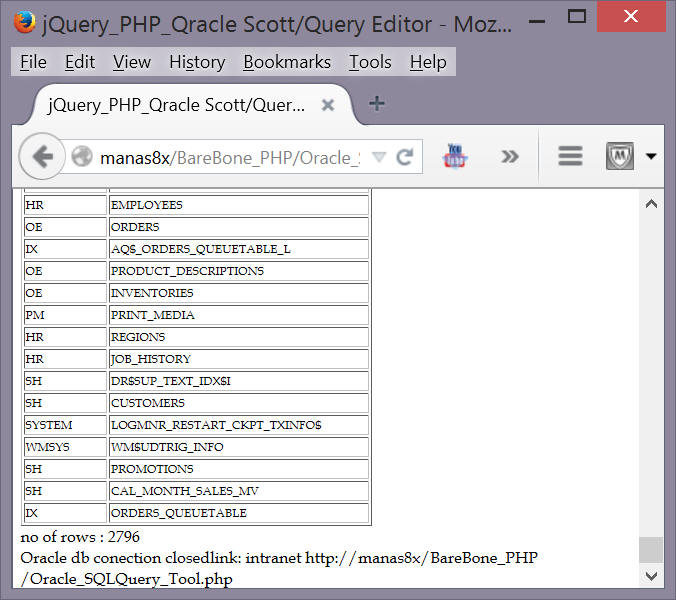Click the LOGMNR_RESTART_CKPT_TXINFO$ cell

[239, 425]
